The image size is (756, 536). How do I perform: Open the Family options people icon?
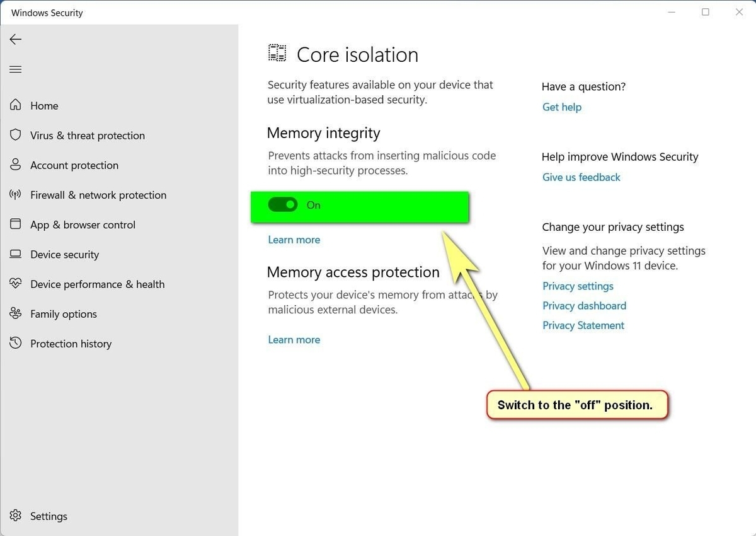point(16,313)
